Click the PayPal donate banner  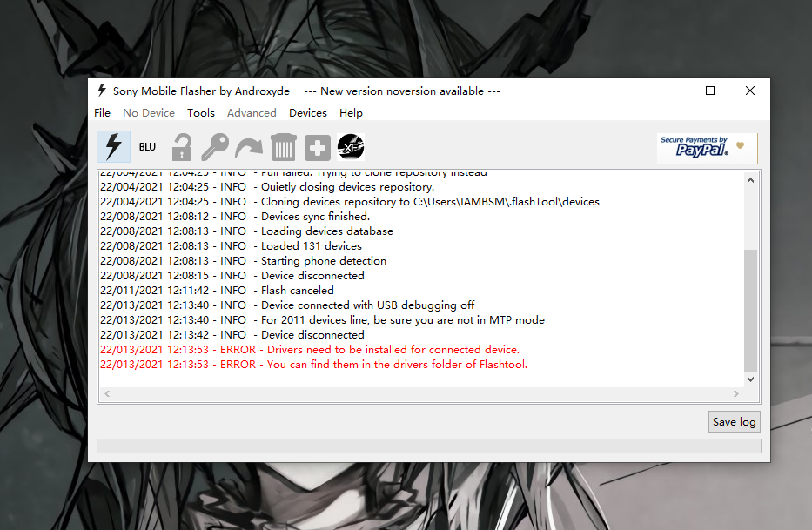(x=707, y=148)
